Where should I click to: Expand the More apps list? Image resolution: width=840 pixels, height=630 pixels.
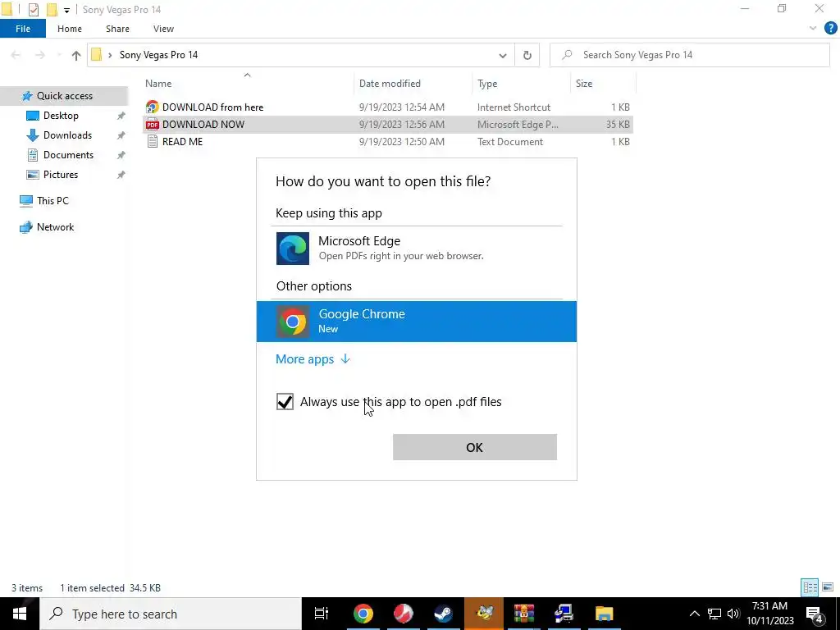tap(313, 359)
